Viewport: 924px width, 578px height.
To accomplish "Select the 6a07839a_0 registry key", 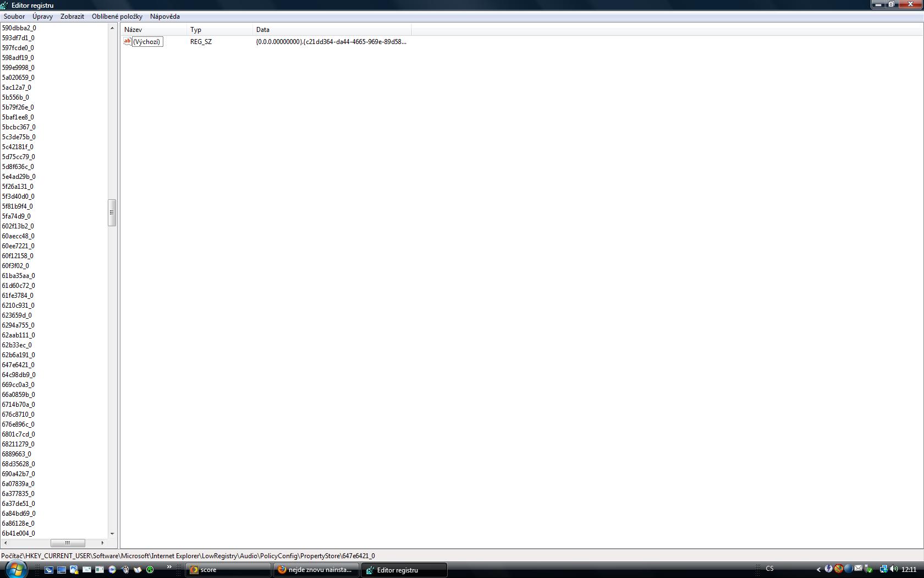I will click(18, 484).
